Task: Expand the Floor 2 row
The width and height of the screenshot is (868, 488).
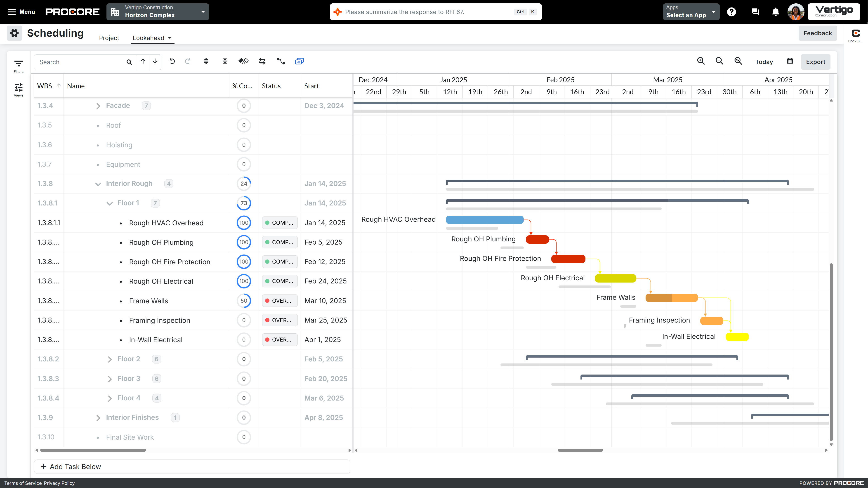Action: (109, 359)
